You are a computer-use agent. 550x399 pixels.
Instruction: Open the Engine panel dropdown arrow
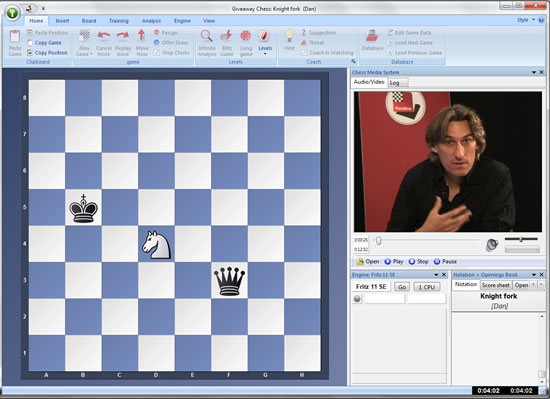[436, 275]
